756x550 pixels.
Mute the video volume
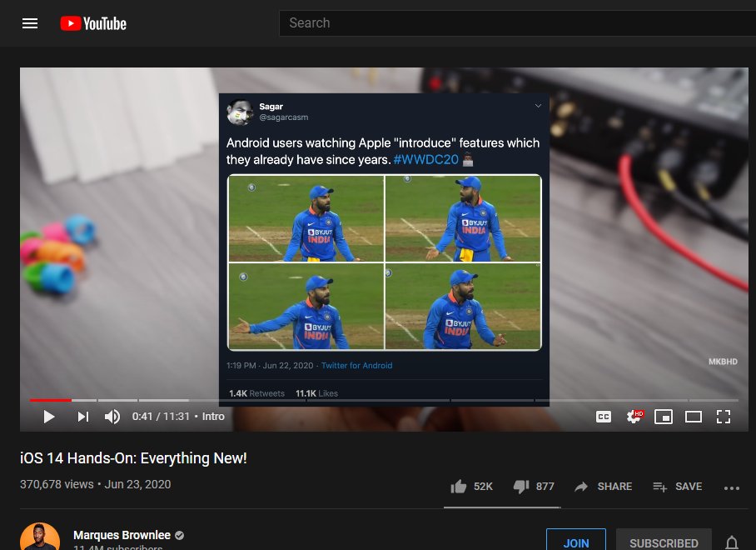[x=112, y=417]
